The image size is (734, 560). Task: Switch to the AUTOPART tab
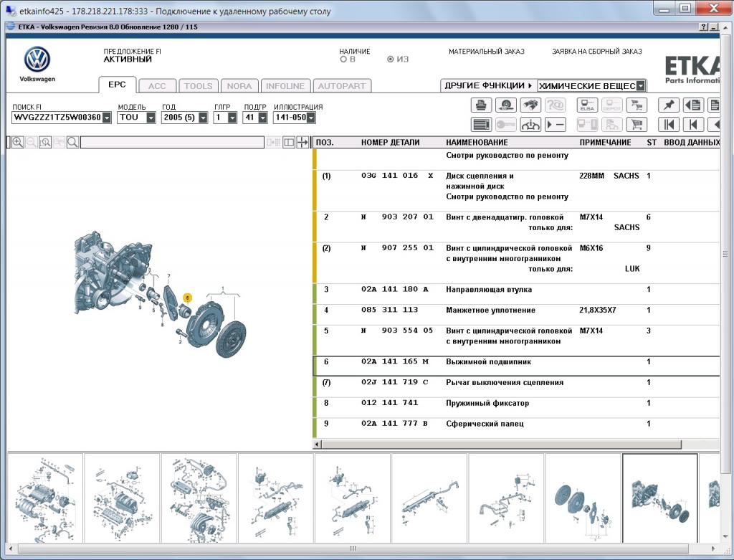point(342,86)
